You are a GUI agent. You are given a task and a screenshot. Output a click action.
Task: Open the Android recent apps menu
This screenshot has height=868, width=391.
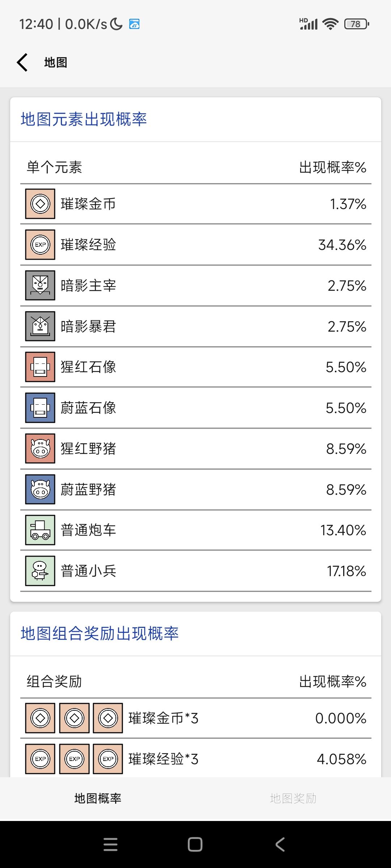(x=110, y=844)
